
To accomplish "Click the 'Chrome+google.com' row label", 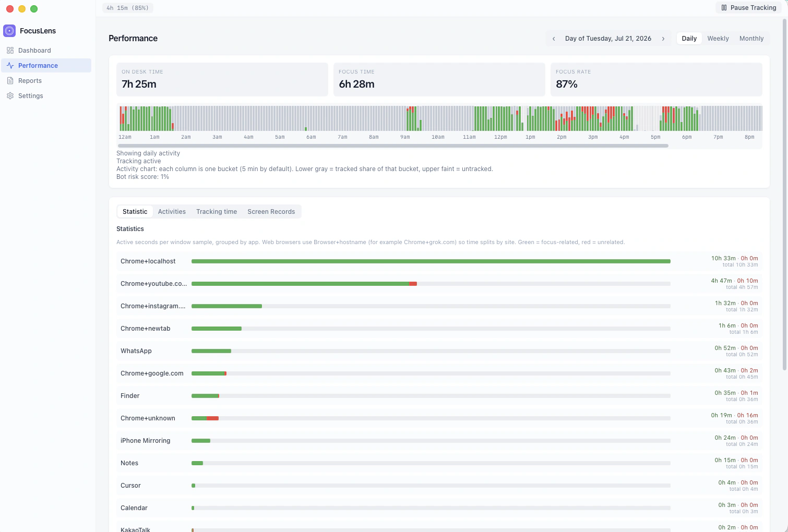I will [x=152, y=373].
